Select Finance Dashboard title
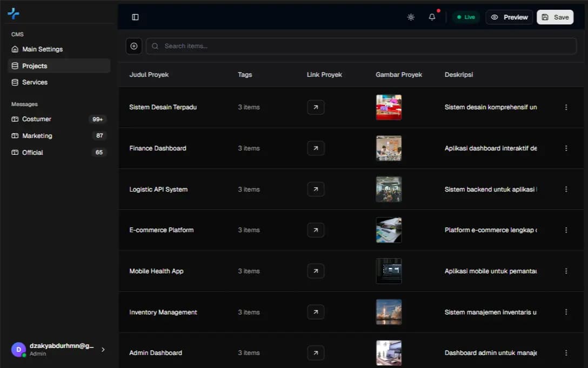 tap(158, 148)
